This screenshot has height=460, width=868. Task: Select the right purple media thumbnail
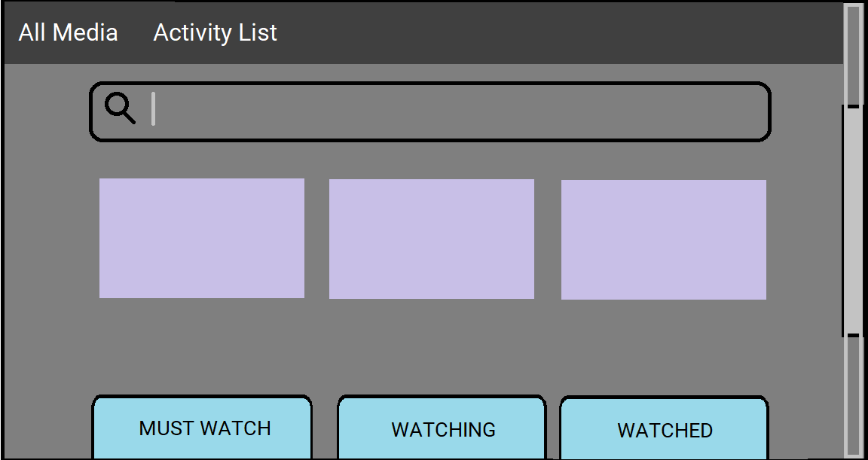[x=664, y=239]
